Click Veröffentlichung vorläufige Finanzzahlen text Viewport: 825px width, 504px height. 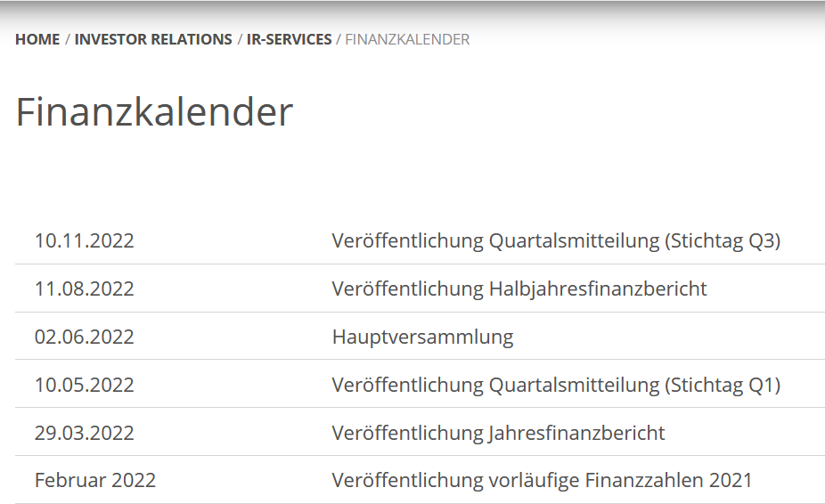[x=518, y=480]
